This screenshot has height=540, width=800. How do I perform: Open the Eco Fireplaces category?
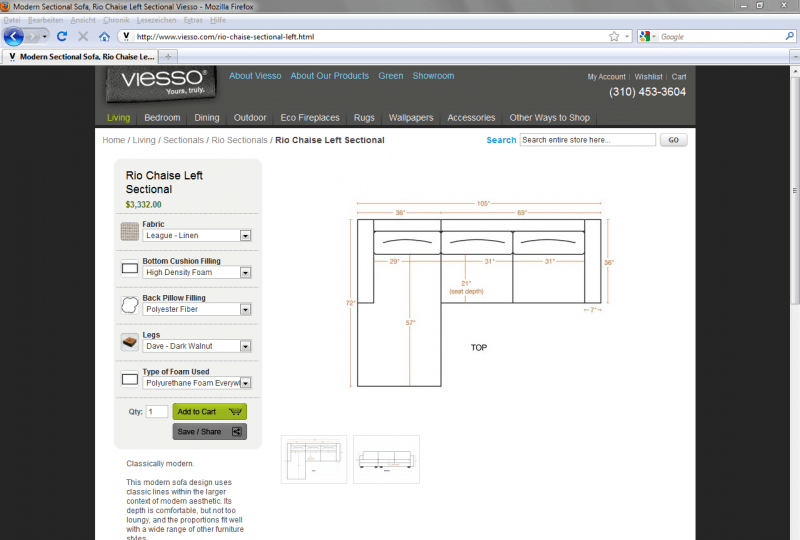[x=310, y=118]
